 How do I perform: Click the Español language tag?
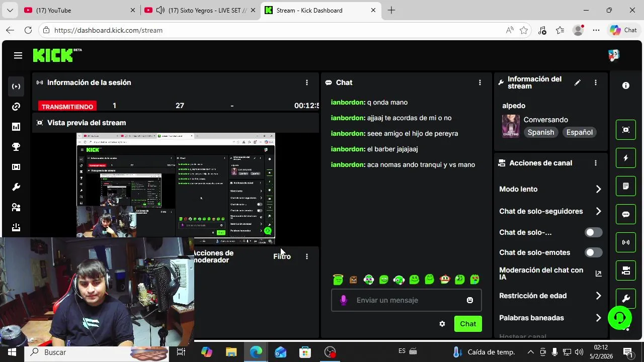coord(579,132)
